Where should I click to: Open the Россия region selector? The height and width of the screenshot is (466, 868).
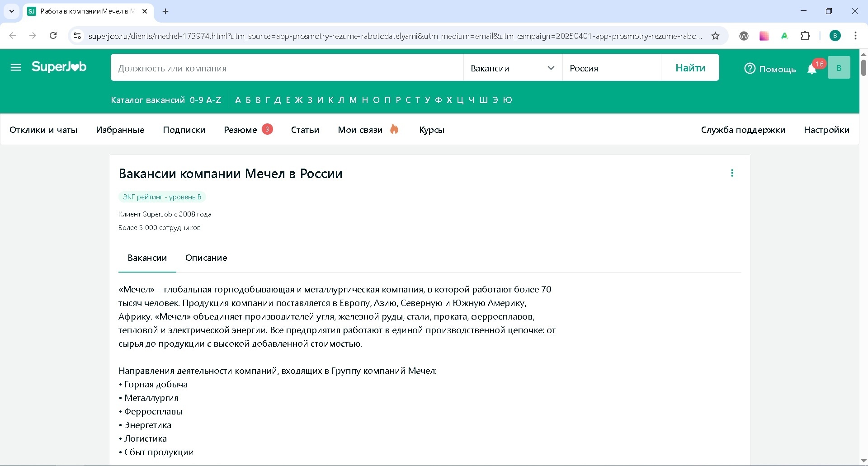pos(611,68)
